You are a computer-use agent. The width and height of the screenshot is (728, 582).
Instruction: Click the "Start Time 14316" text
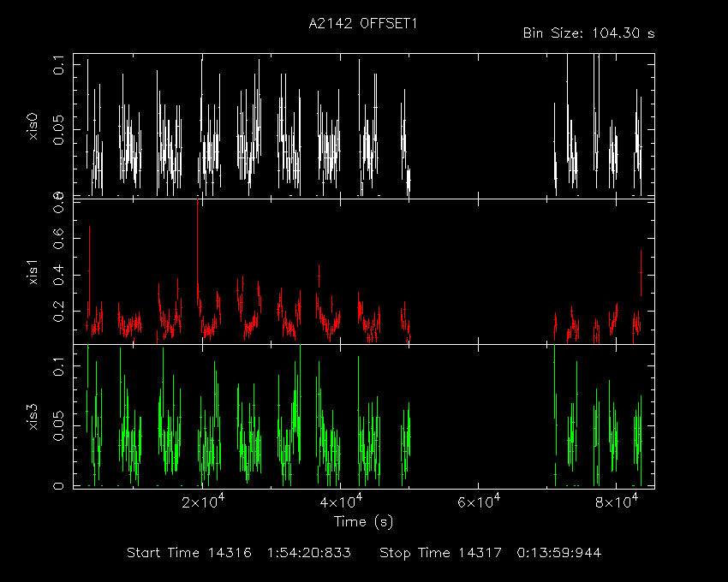pos(189,553)
